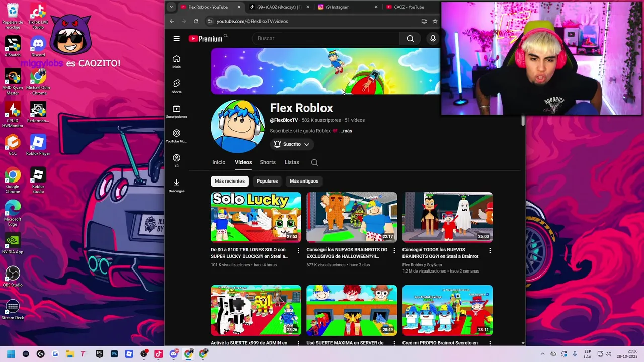Open the TikTok LIVE Studio desktop icon
The image size is (644, 362).
(38, 16)
